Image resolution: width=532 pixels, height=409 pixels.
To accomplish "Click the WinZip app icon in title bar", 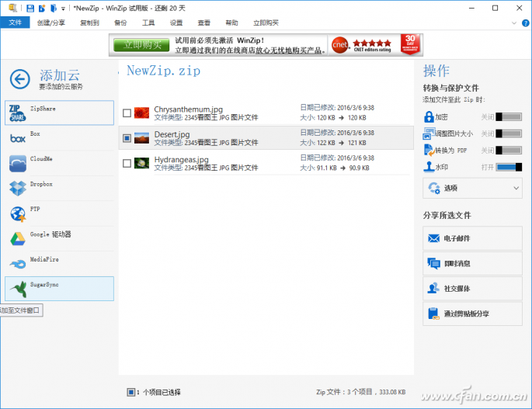I will 12,8.
